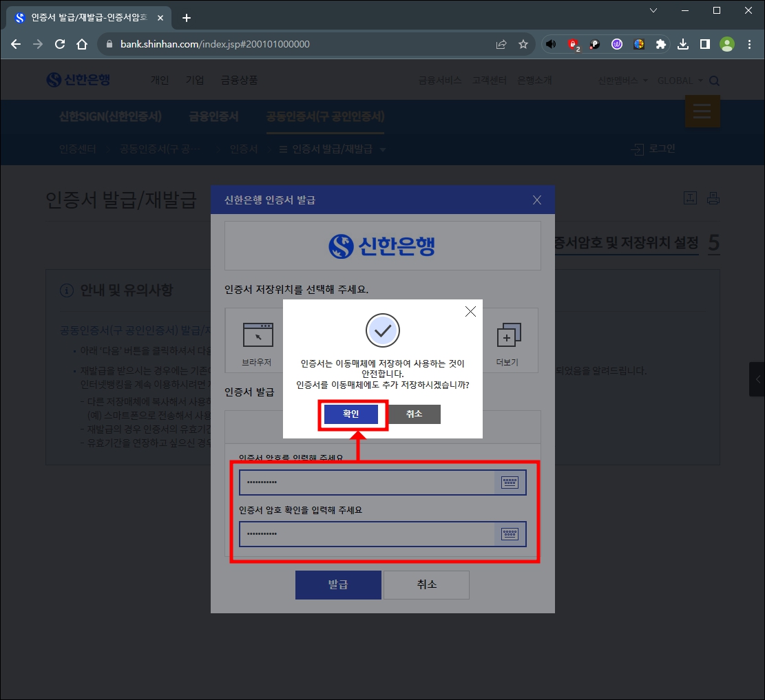
Task: Click the site search magnifier icon
Action: (714, 81)
